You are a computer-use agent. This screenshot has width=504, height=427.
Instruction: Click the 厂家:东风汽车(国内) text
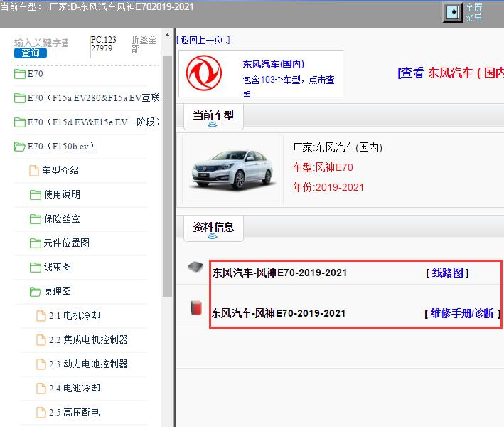338,148
